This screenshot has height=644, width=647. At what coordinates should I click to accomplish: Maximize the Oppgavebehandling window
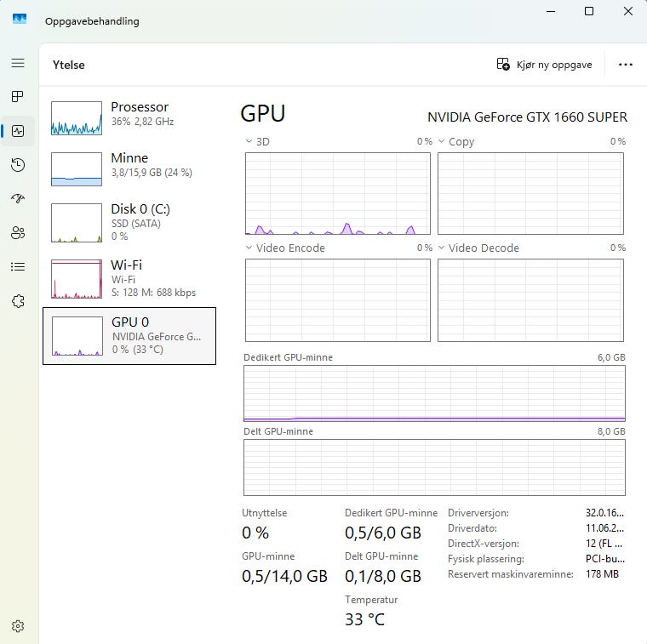pos(589,11)
